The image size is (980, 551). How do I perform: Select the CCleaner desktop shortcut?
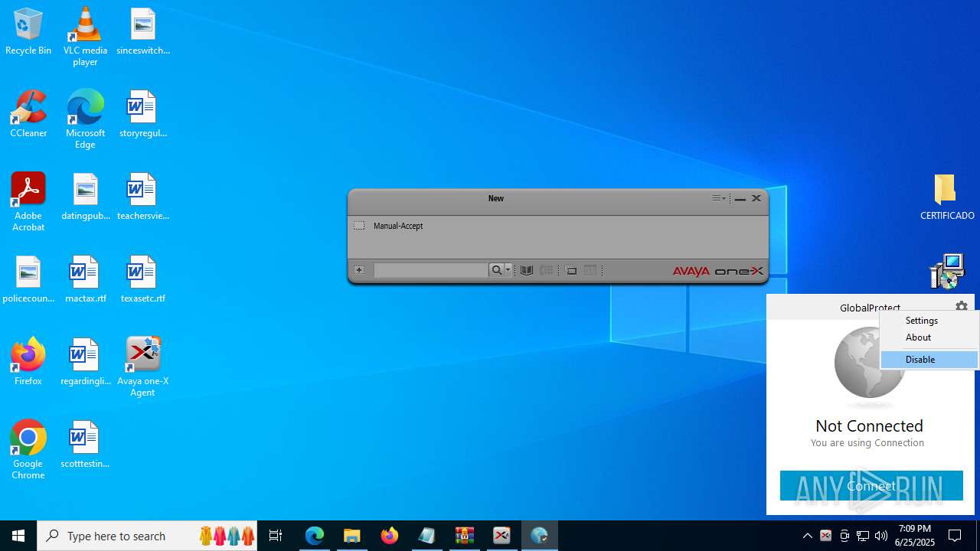[28, 115]
